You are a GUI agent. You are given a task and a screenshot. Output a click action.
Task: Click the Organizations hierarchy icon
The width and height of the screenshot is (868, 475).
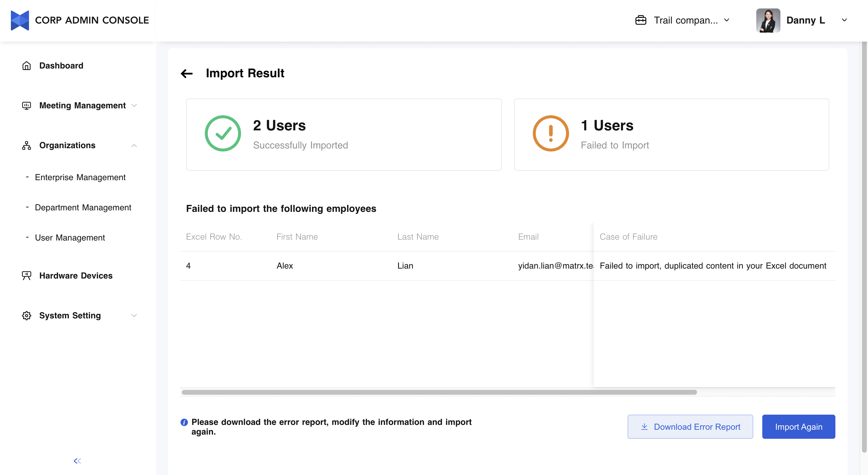pyautogui.click(x=26, y=145)
